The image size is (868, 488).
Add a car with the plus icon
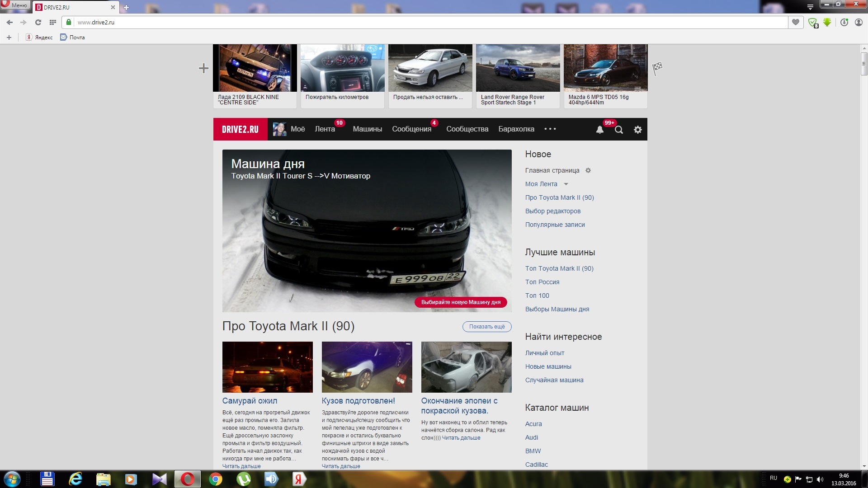coord(203,68)
